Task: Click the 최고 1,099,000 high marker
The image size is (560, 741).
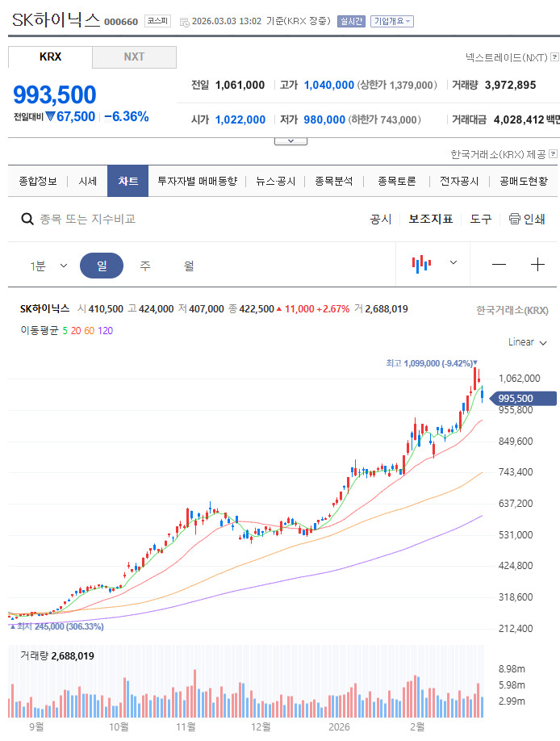Action: 432,363
